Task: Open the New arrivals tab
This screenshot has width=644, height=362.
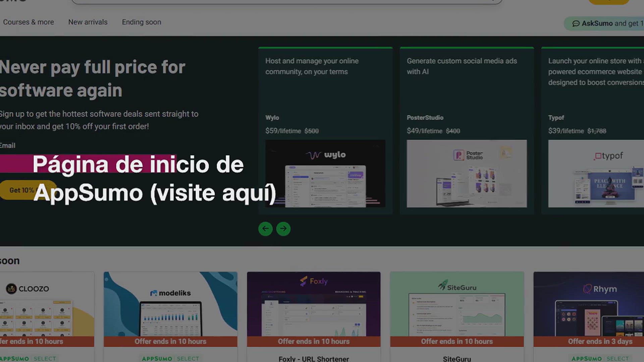Action: pyautogui.click(x=88, y=22)
